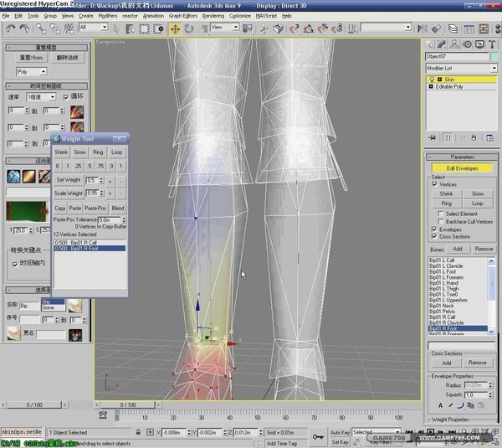
Task: Open the Customize menu
Action: click(x=240, y=16)
